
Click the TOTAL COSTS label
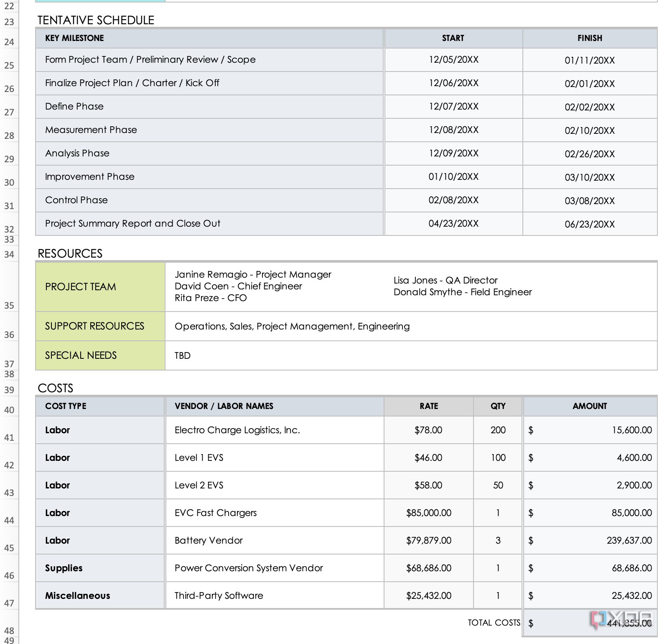pyautogui.click(x=494, y=623)
